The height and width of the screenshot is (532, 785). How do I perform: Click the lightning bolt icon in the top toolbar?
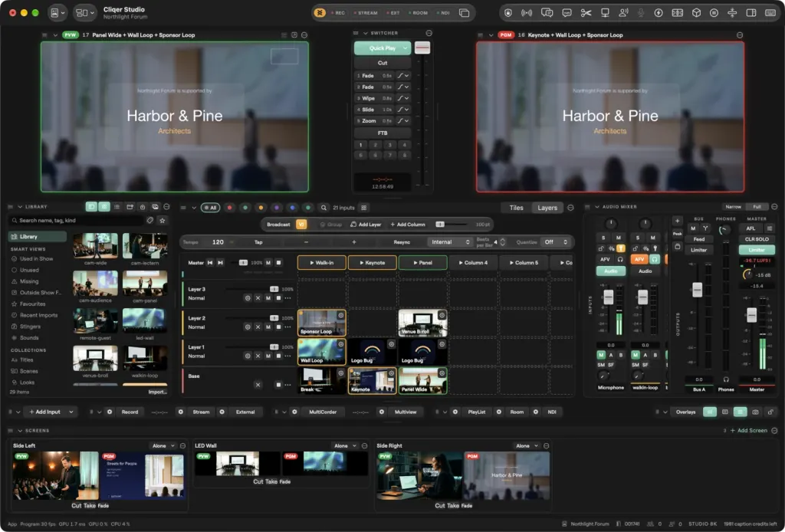pyautogui.click(x=659, y=13)
